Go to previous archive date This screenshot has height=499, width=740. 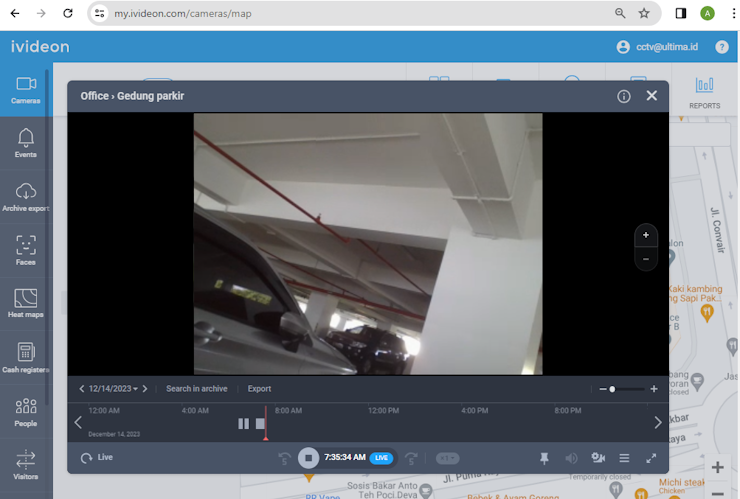tap(82, 389)
